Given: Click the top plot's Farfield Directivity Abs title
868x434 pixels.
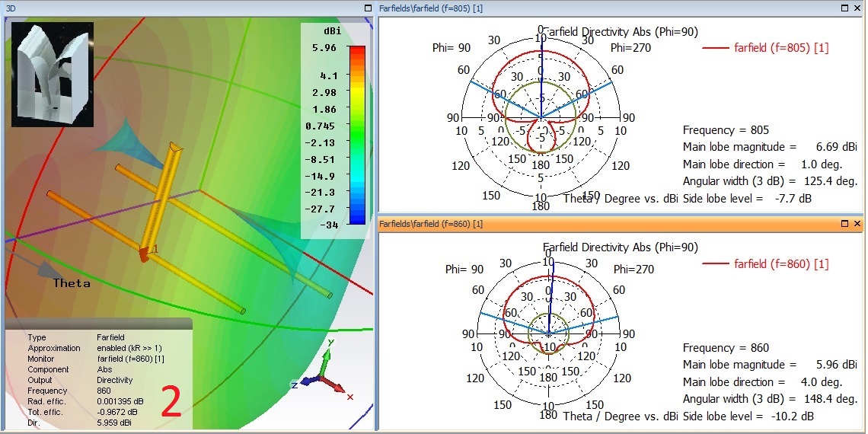Looking at the screenshot, I should pyautogui.click(x=621, y=32).
